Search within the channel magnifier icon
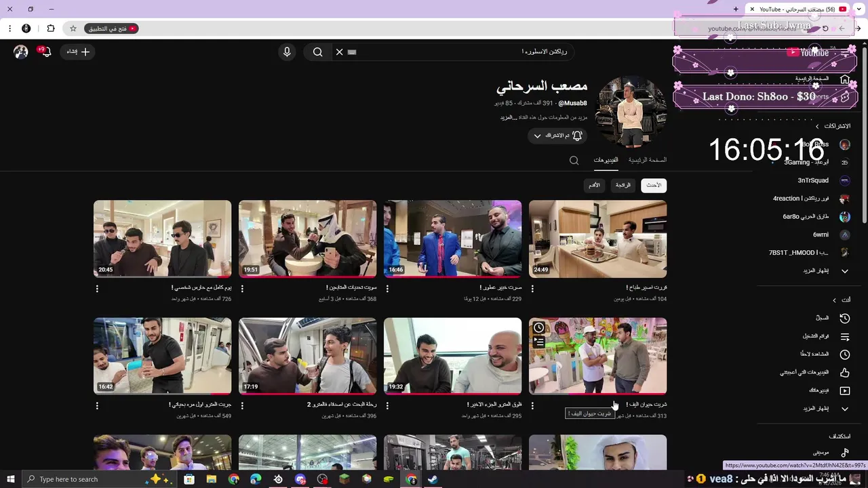This screenshot has height=488, width=868. (x=574, y=161)
